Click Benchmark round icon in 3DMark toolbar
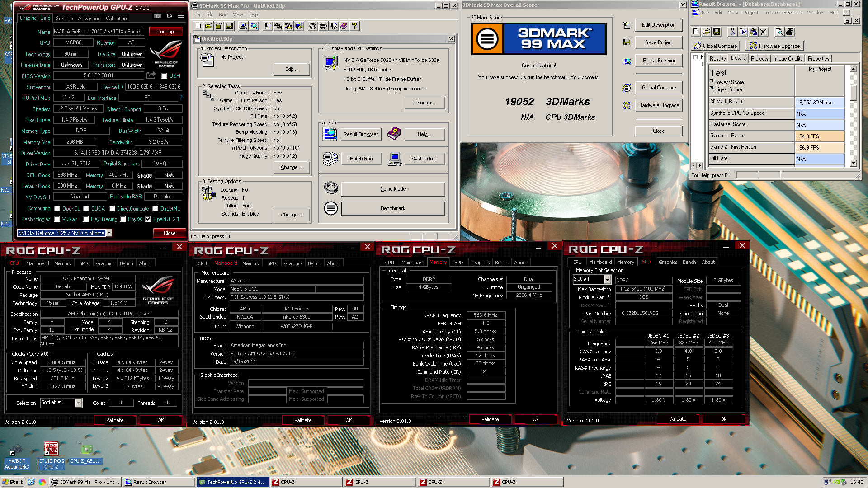This screenshot has height=488, width=868. point(323,26)
